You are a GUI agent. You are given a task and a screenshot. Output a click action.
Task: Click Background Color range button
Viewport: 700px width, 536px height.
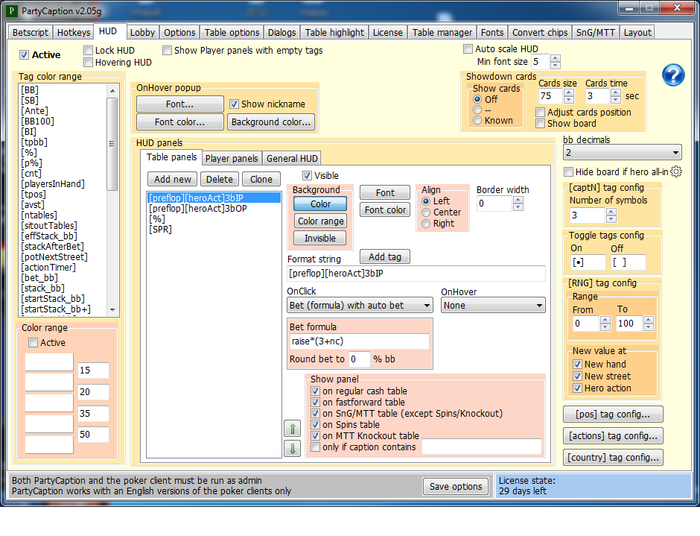point(320,221)
